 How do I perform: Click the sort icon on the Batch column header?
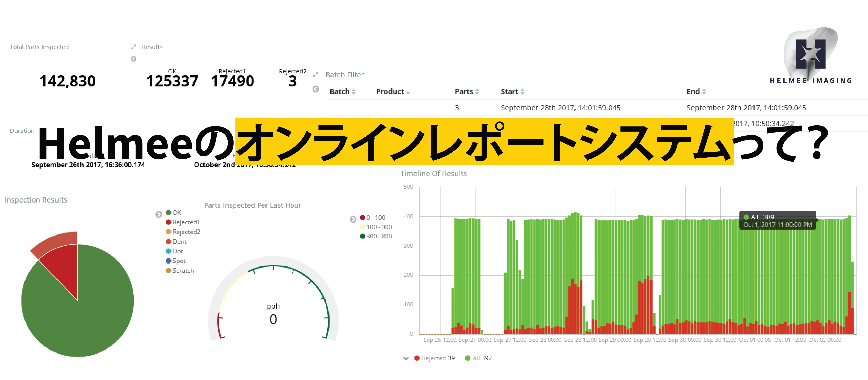click(x=353, y=91)
